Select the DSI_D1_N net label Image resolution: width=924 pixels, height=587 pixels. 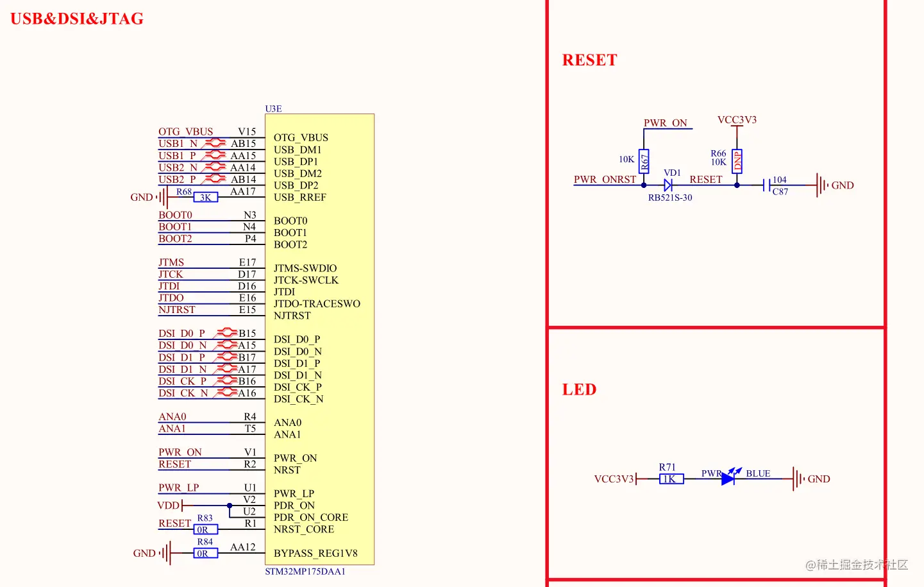click(x=183, y=370)
